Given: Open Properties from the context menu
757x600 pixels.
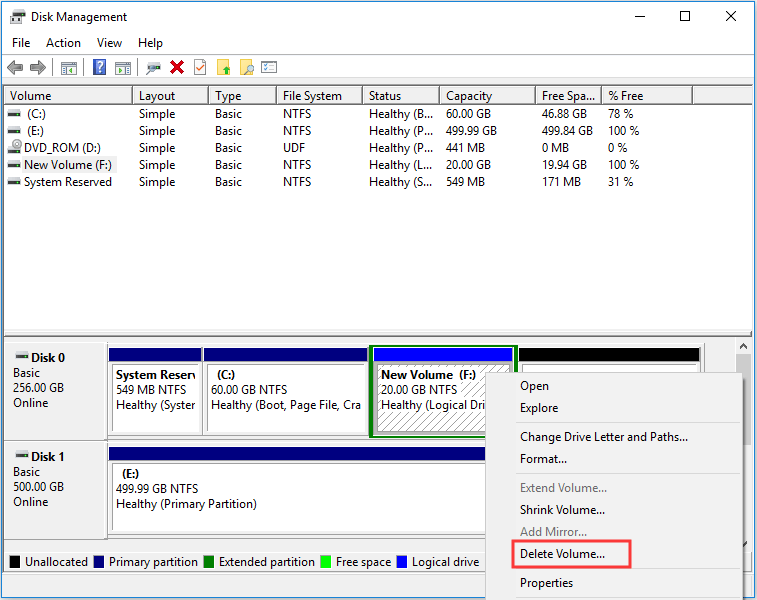Looking at the screenshot, I should tap(546, 583).
